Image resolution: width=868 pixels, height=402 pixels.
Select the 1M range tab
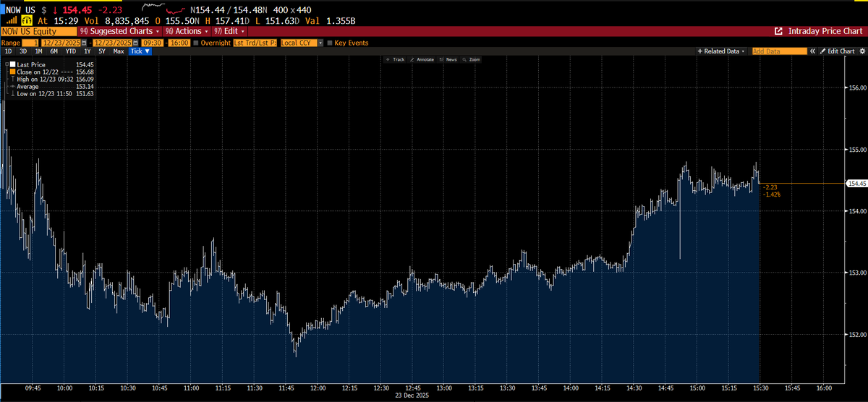tap(38, 51)
